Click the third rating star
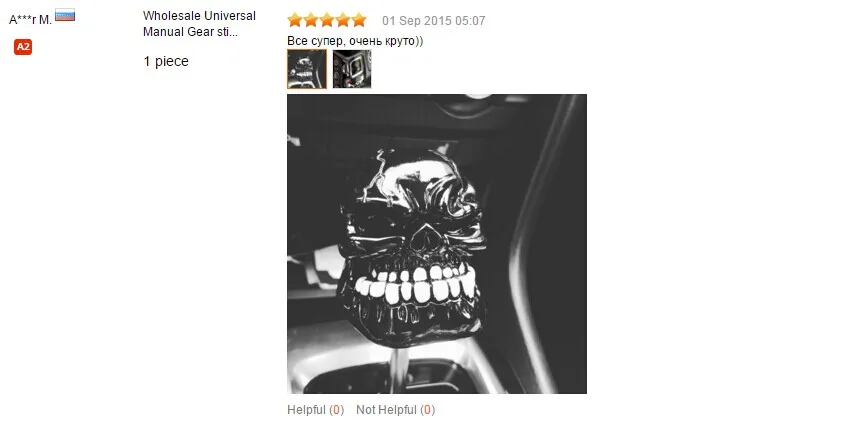This screenshot has width=841, height=428. pos(327,20)
